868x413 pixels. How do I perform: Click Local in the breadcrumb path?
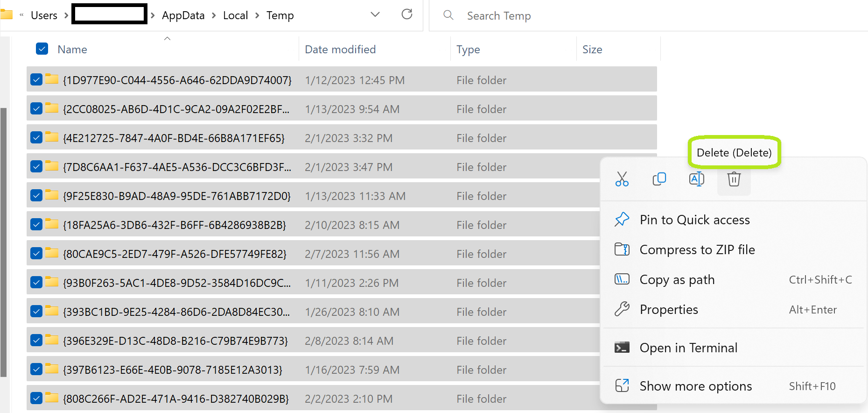coord(235,15)
